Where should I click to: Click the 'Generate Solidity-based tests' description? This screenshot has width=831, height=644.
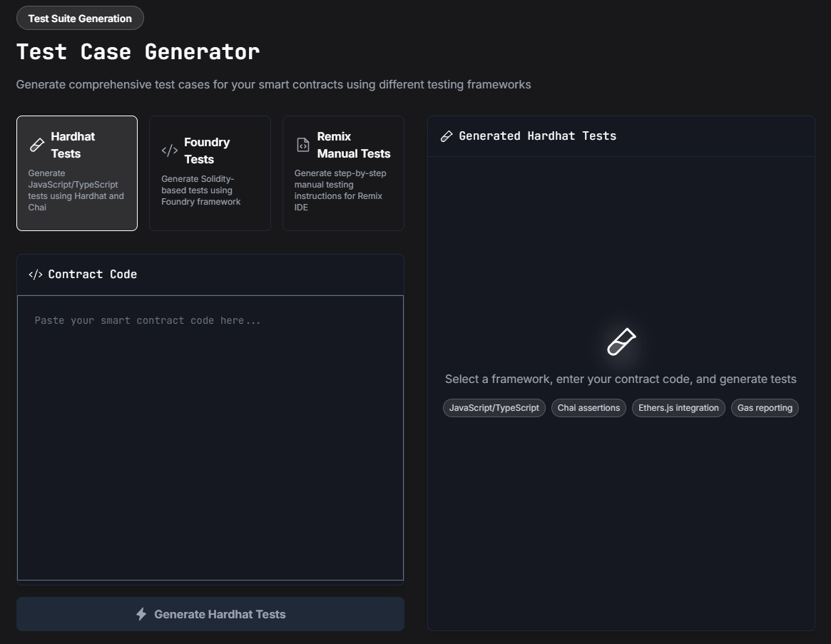click(x=201, y=190)
